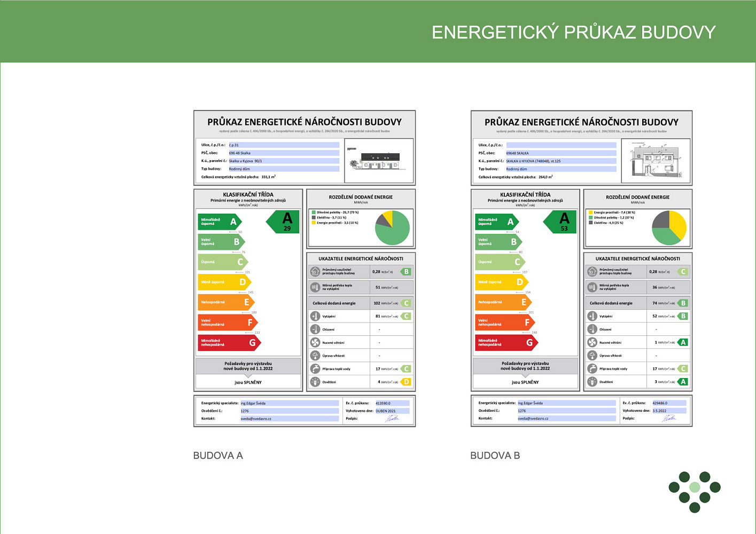The width and height of the screenshot is (756, 534).
Task: Select the Osvětlení bulb icon in Budova A
Action: tap(315, 382)
